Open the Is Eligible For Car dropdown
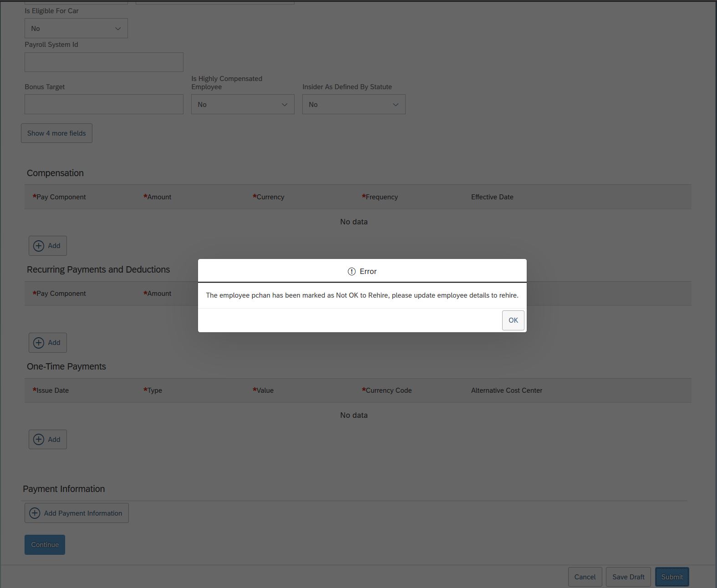 [76, 28]
